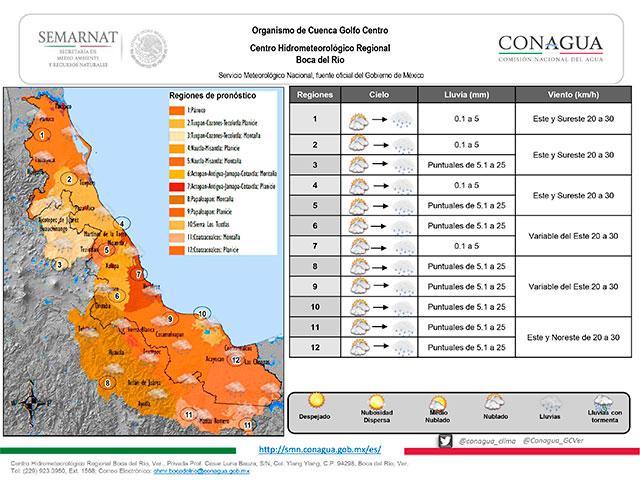Screen dimensions: 640x480
Task: Click region 10 marker on the map
Action: [204, 314]
